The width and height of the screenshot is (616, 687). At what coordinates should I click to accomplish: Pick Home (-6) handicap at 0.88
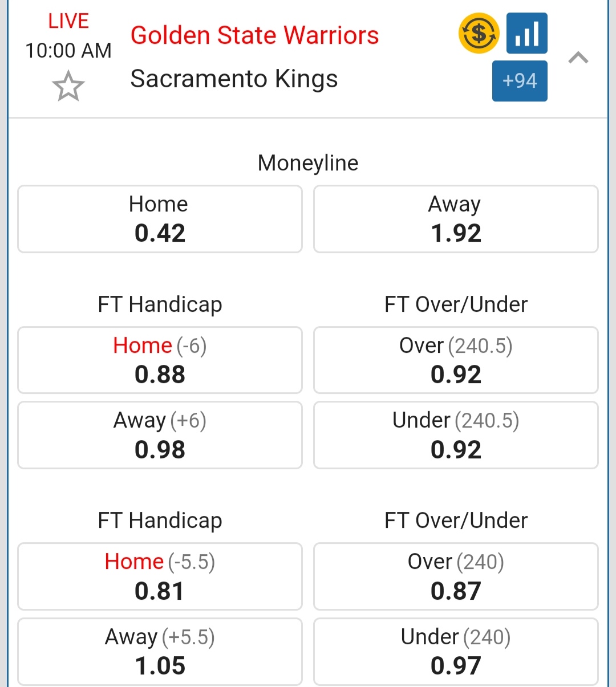click(160, 360)
